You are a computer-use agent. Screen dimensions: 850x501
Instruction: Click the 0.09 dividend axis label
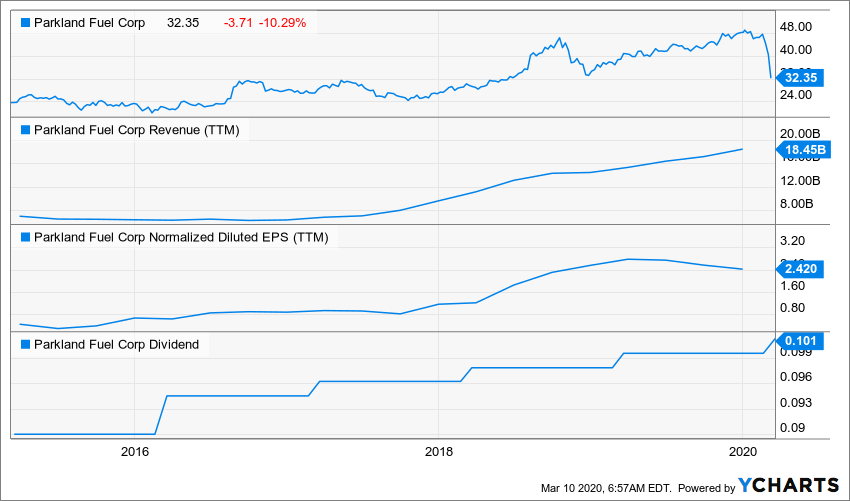pos(793,428)
